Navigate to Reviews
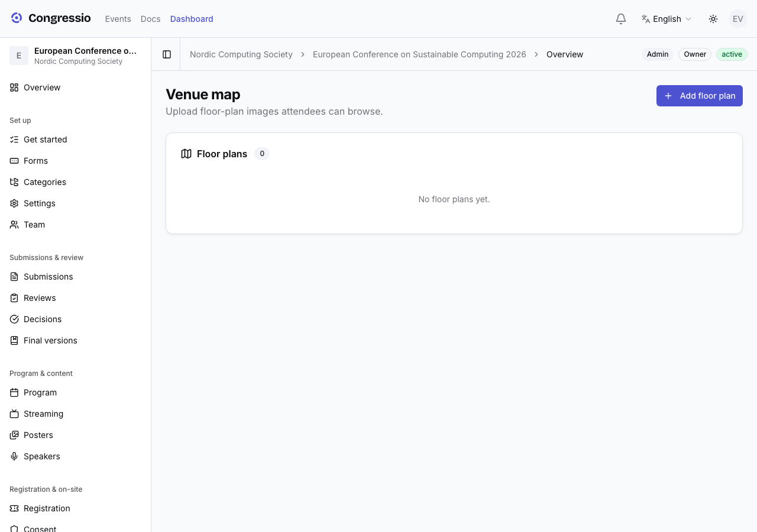Viewport: 757px width, 532px height. point(76,298)
